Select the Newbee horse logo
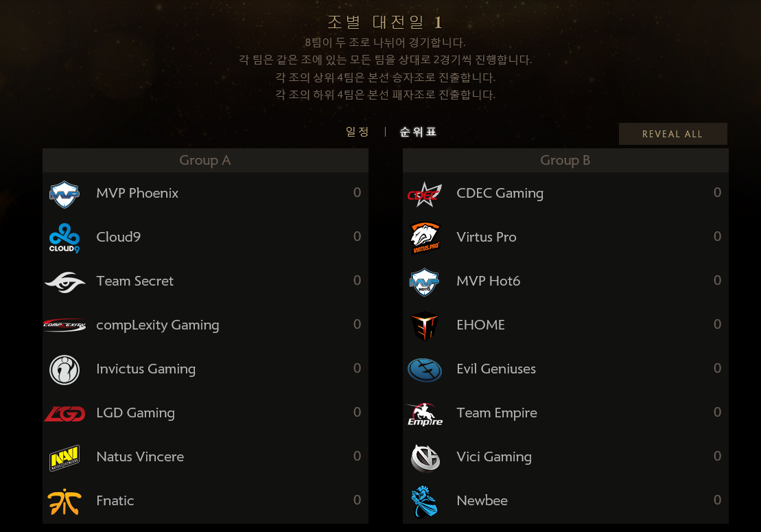This screenshot has height=532, width=761. point(425,502)
